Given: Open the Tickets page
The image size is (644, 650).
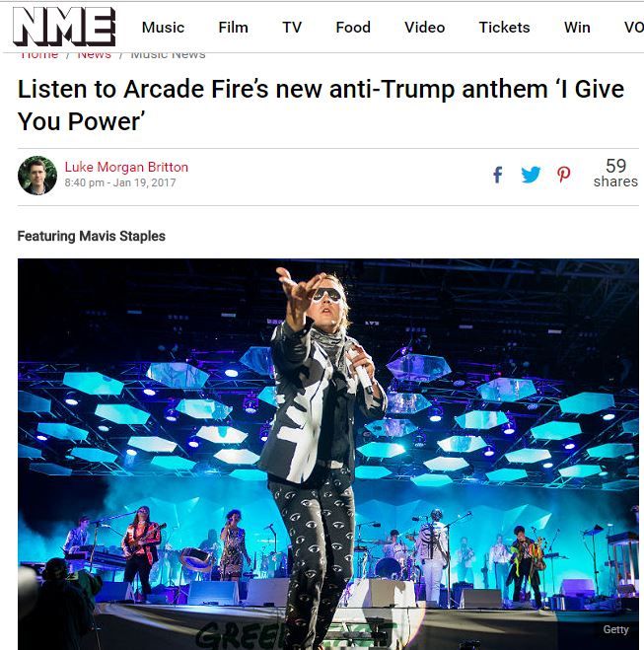Looking at the screenshot, I should 504,28.
